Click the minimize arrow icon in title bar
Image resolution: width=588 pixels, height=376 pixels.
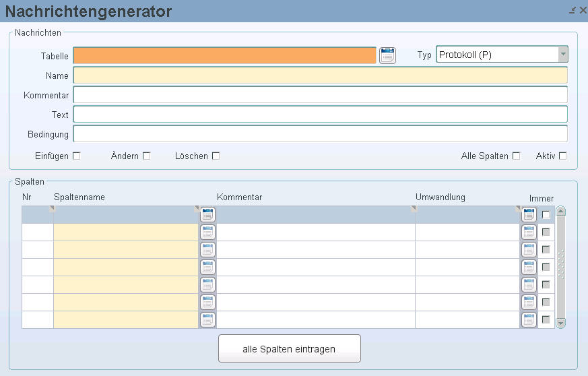click(573, 11)
